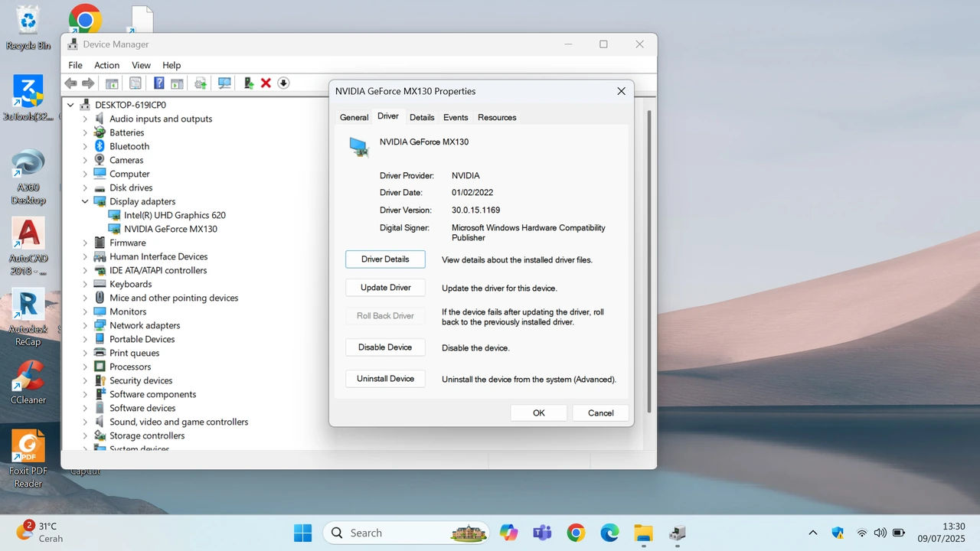
Task: Click the Uninstall Device button
Action: tap(385, 379)
